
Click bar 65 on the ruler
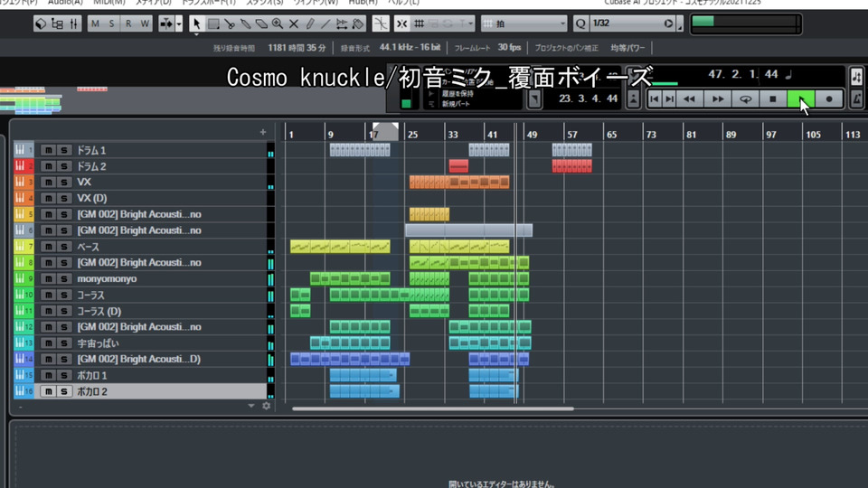(611, 135)
